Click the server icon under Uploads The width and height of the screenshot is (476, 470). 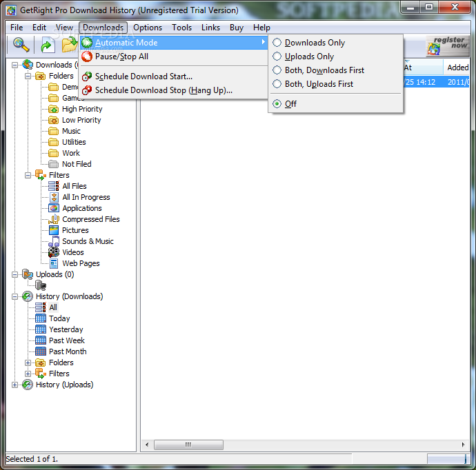click(41, 285)
